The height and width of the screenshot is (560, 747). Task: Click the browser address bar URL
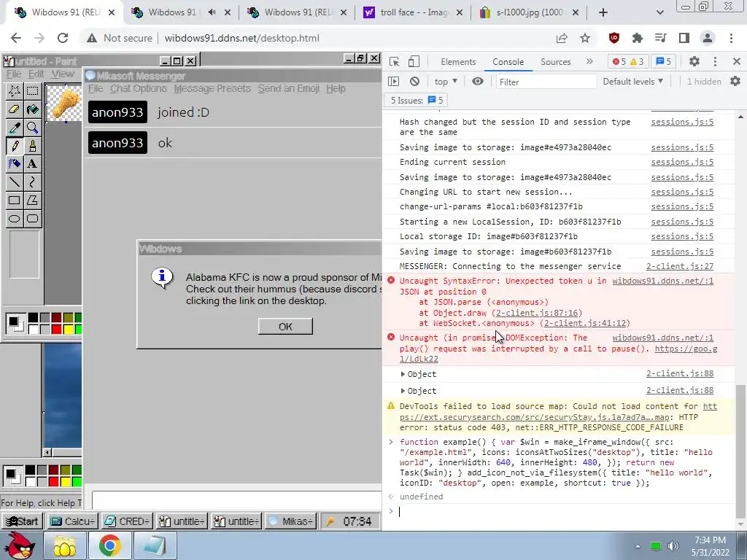click(x=241, y=38)
